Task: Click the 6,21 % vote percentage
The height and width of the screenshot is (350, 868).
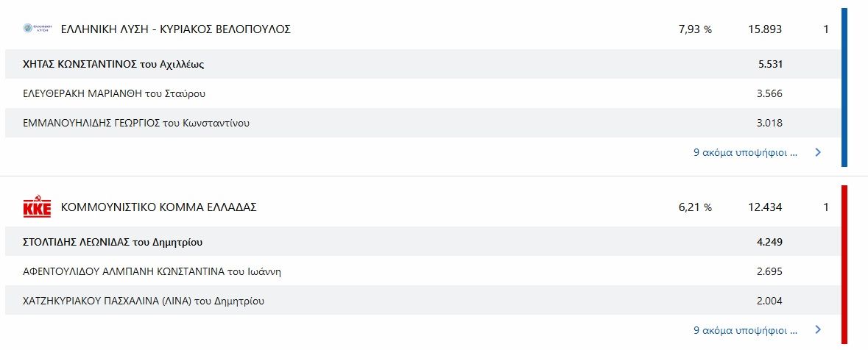Action: [695, 207]
